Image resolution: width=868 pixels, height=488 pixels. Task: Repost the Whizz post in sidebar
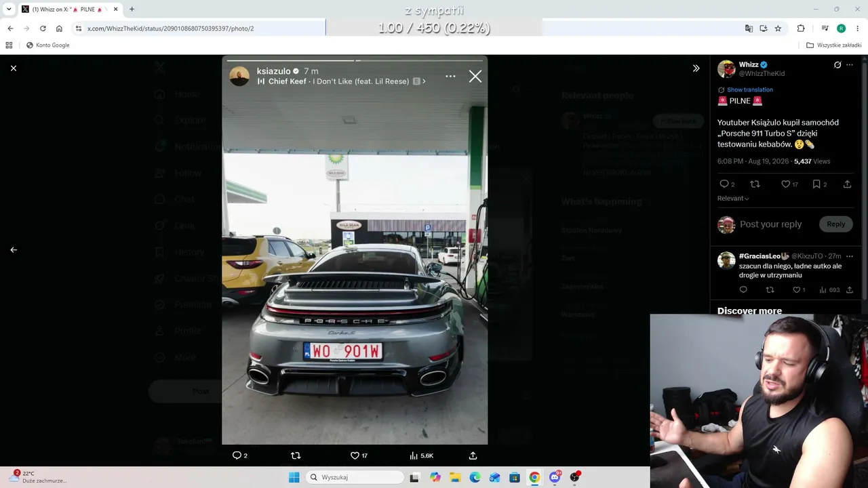[x=755, y=184]
